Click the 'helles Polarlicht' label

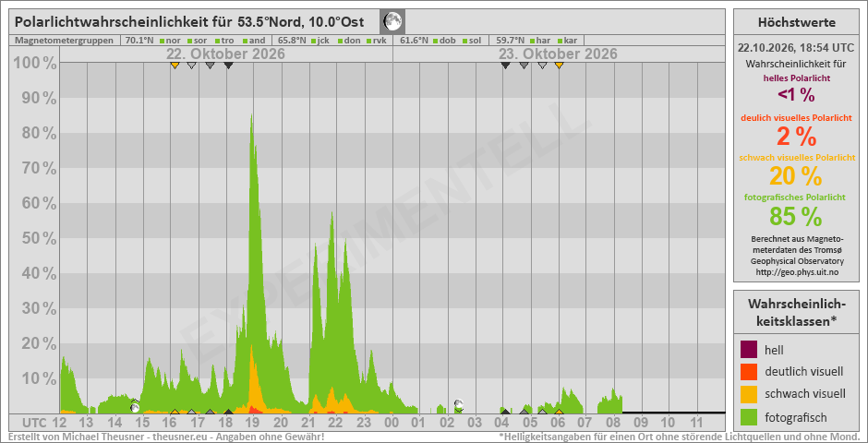pyautogui.click(x=797, y=78)
